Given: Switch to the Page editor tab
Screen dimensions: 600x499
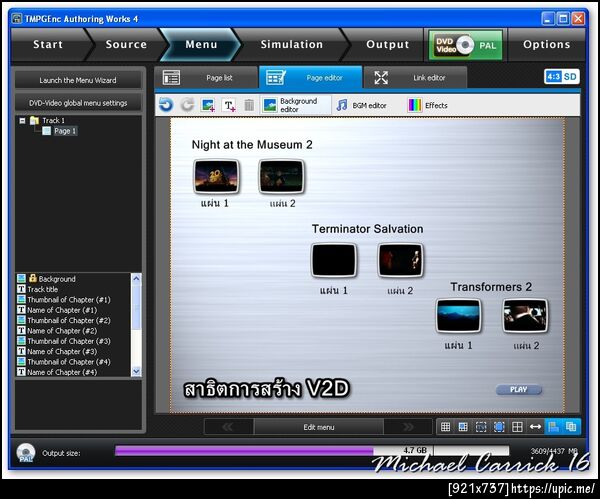Looking at the screenshot, I should tap(311, 78).
